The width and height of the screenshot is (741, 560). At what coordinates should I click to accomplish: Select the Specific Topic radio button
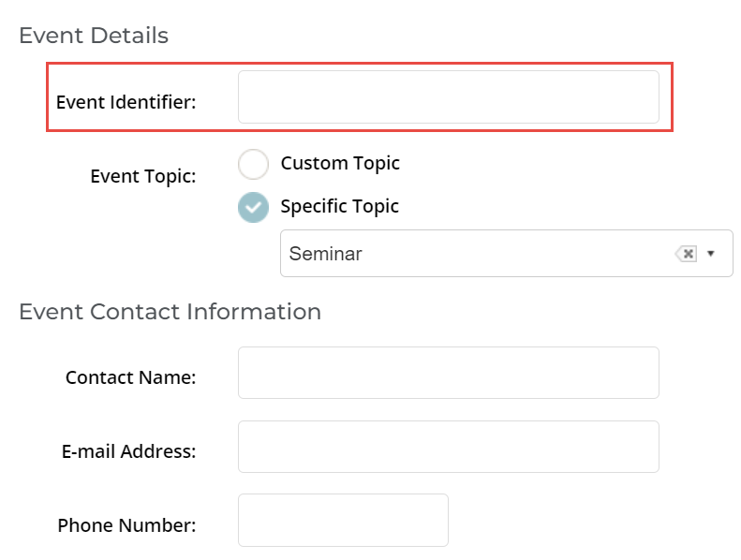253,208
